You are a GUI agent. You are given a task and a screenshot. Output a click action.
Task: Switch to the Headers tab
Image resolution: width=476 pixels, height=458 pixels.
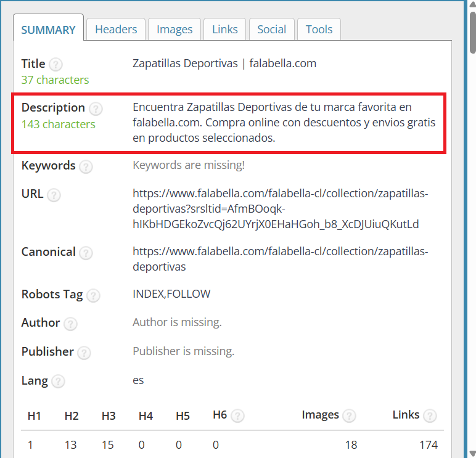116,30
